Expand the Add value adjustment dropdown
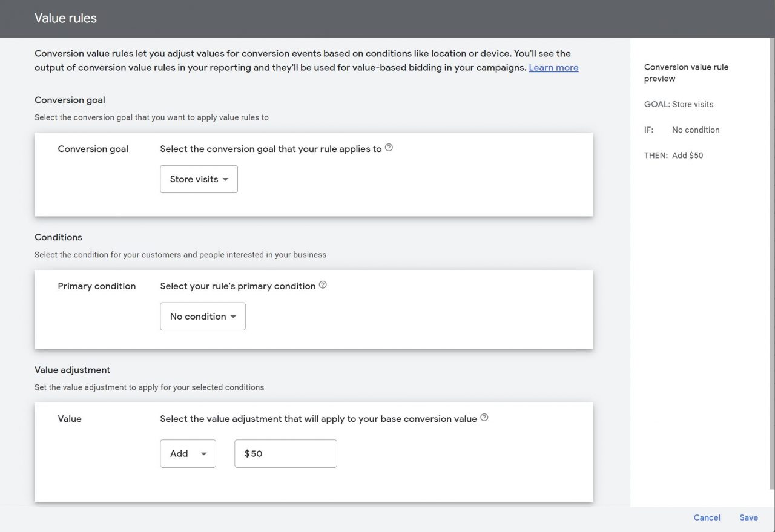The image size is (775, 532). coord(188,454)
